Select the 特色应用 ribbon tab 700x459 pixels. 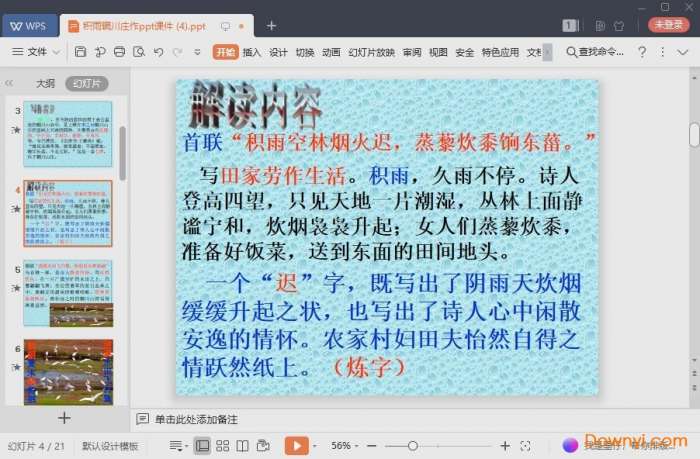coord(500,52)
